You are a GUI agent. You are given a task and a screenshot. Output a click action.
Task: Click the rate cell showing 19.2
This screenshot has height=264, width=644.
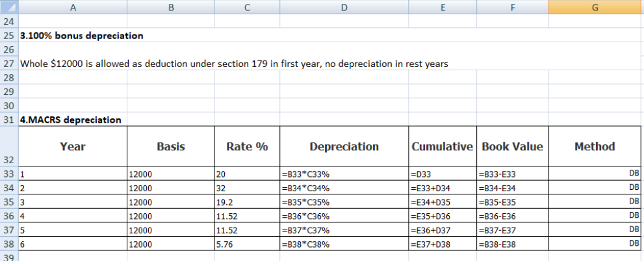pos(247,202)
